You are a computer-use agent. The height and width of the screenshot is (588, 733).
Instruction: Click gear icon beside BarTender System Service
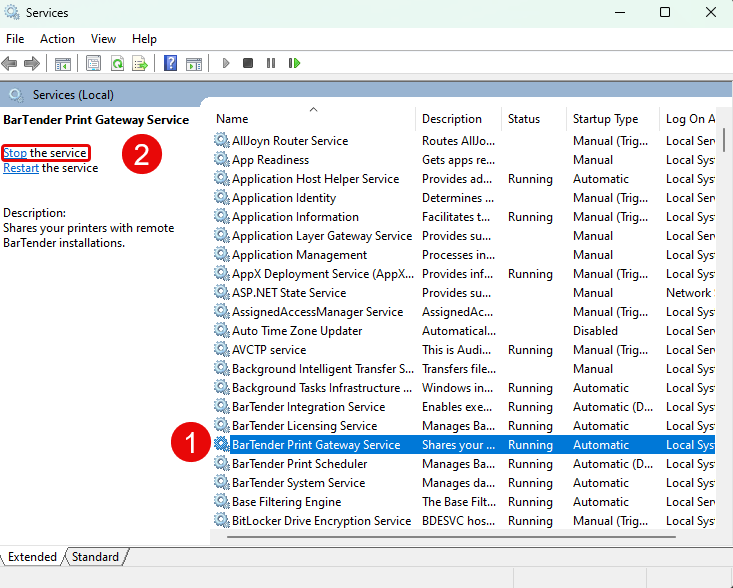tap(222, 482)
